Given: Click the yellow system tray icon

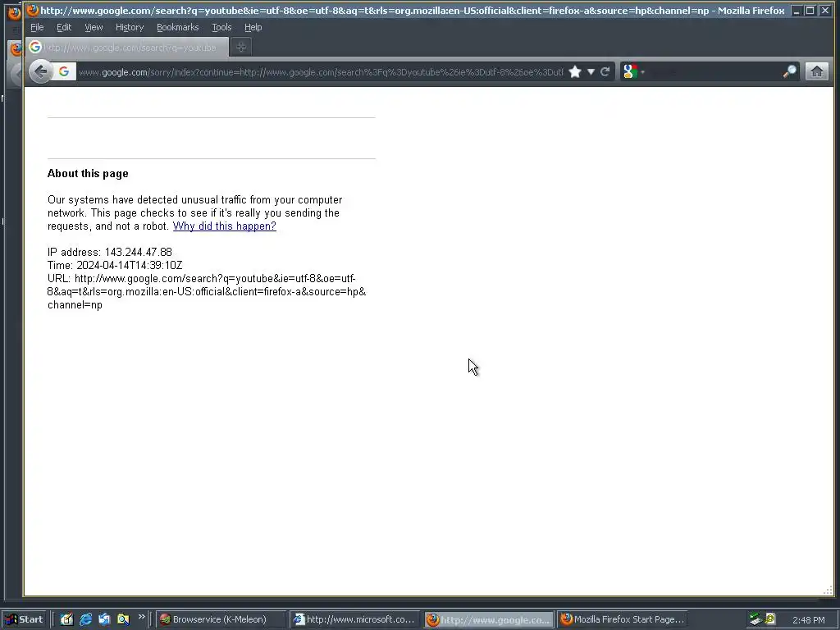Looking at the screenshot, I should coord(770,619).
